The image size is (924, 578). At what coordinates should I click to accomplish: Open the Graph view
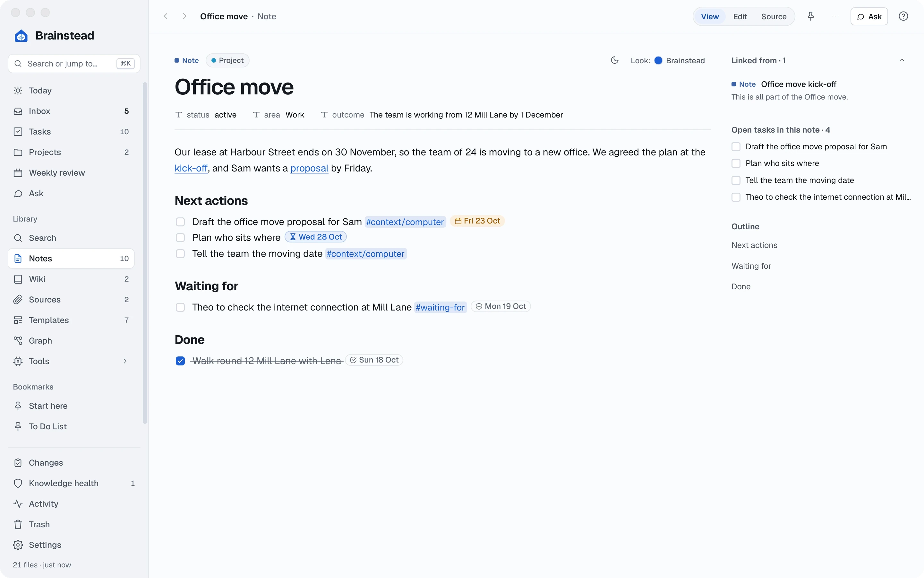point(71,341)
